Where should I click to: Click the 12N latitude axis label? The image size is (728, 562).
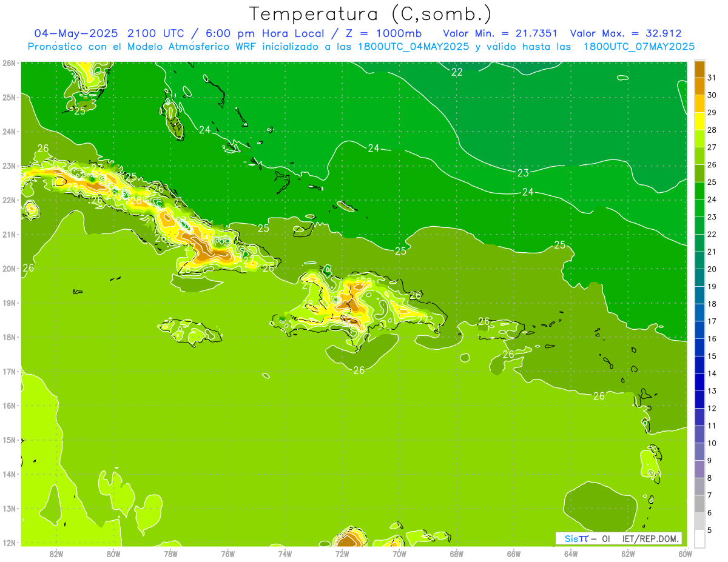click(8, 543)
